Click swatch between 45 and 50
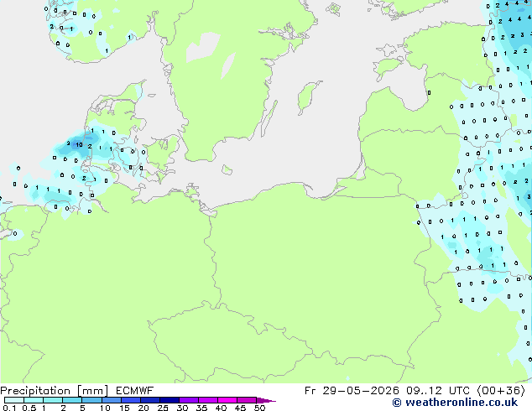The width and height of the screenshot is (532, 411). (247, 400)
